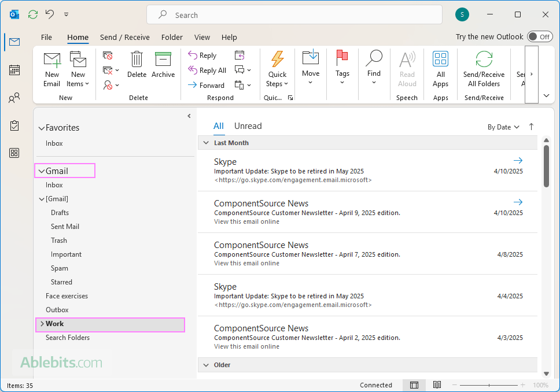Click the Read Aloud speech button

tap(407, 69)
